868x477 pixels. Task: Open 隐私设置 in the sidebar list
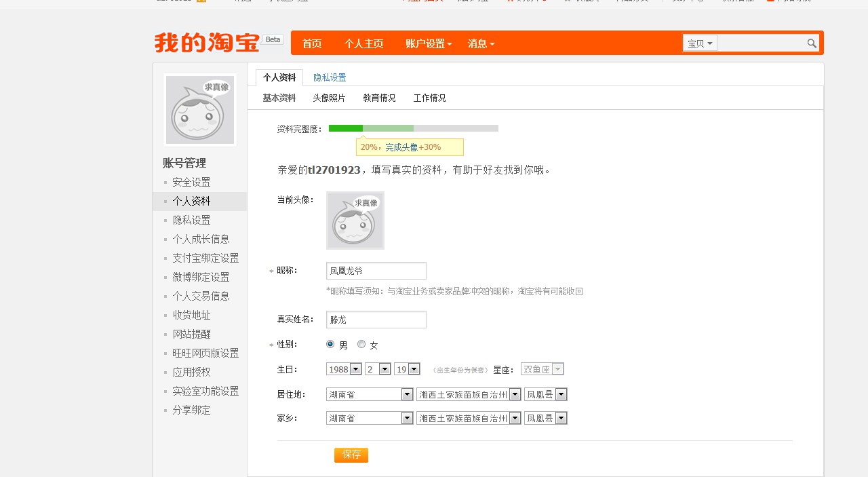191,220
